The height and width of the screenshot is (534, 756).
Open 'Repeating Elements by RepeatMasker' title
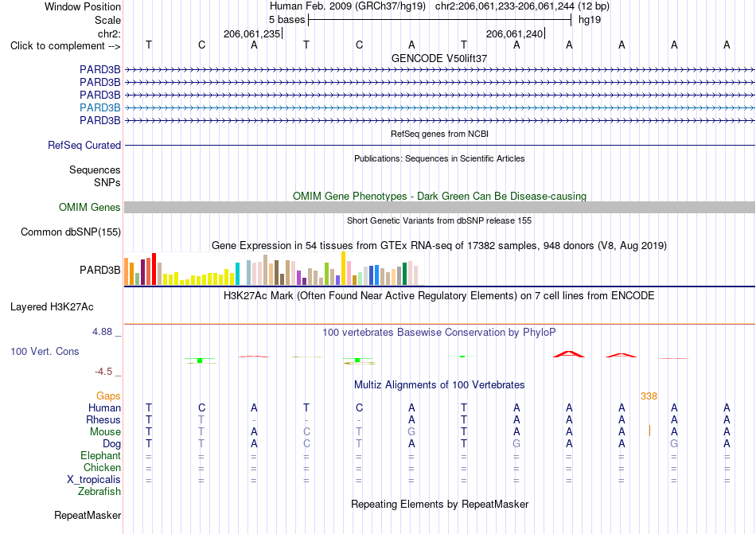(439, 504)
